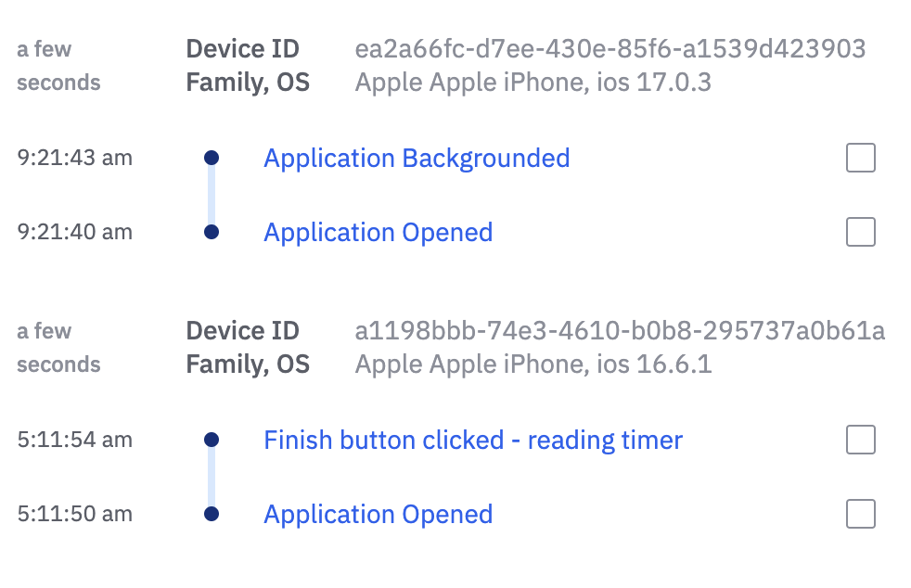Click the iOS 16.6.1 device family text
This screenshot has height=588, width=911.
click(532, 364)
